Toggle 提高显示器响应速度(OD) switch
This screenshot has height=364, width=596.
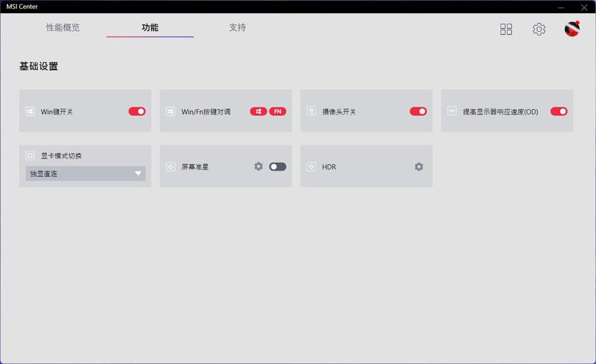(x=559, y=111)
